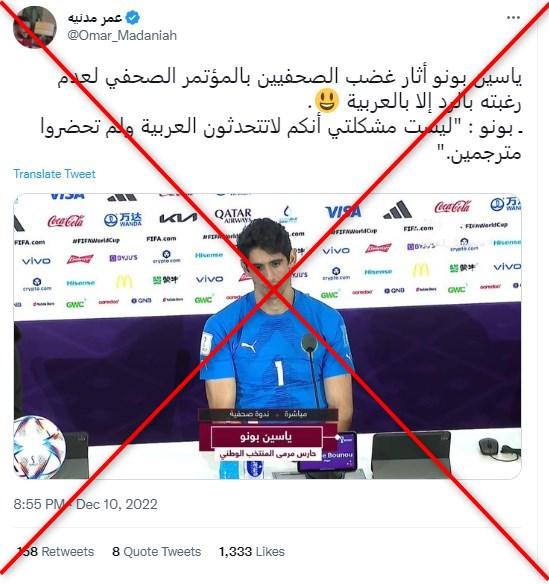Click the McDonald's logo at right
This screenshot has height=584, width=549.
click(421, 270)
